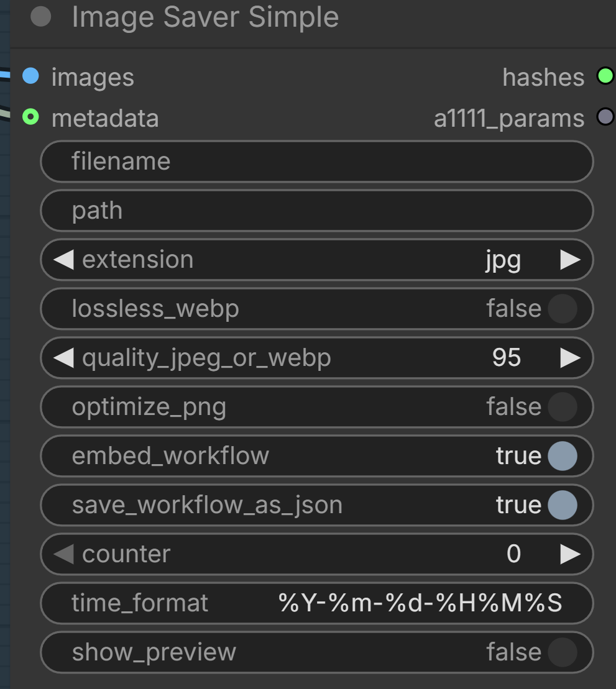Increment counter with right arrow
616x689 pixels.
click(570, 555)
